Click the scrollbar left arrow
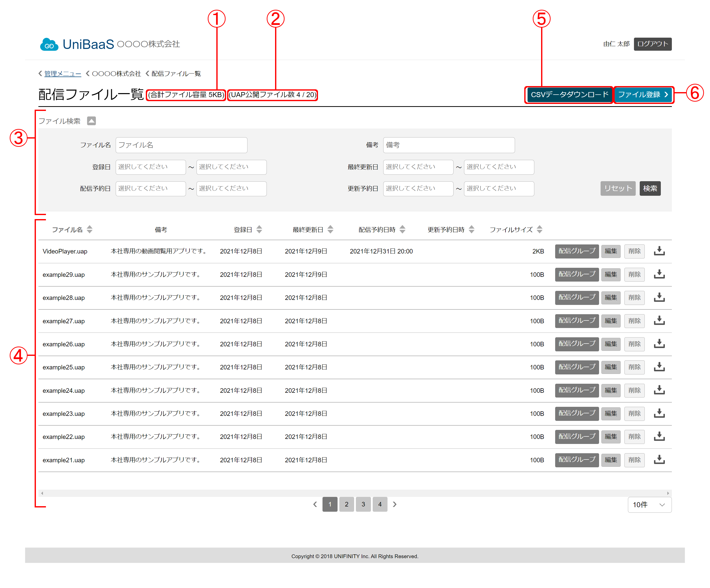Viewport: 710px width, 588px height. point(42,493)
